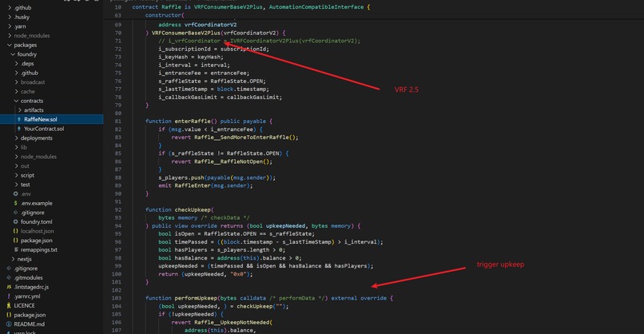644x334 pixels.
Task: Click 'return (upkeepNeeded, "0x0");' line
Action: 206,274
